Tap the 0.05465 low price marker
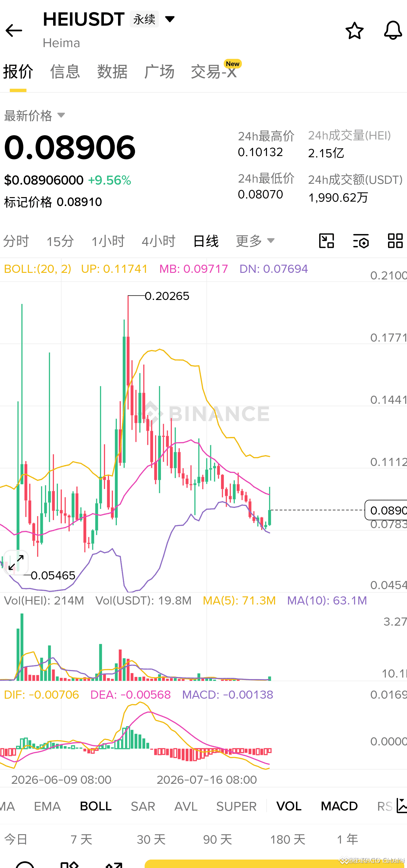407x868 pixels. point(53,576)
